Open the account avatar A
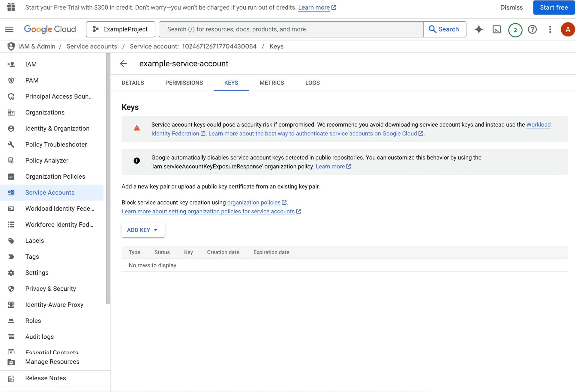The image size is (576, 392). point(568,29)
